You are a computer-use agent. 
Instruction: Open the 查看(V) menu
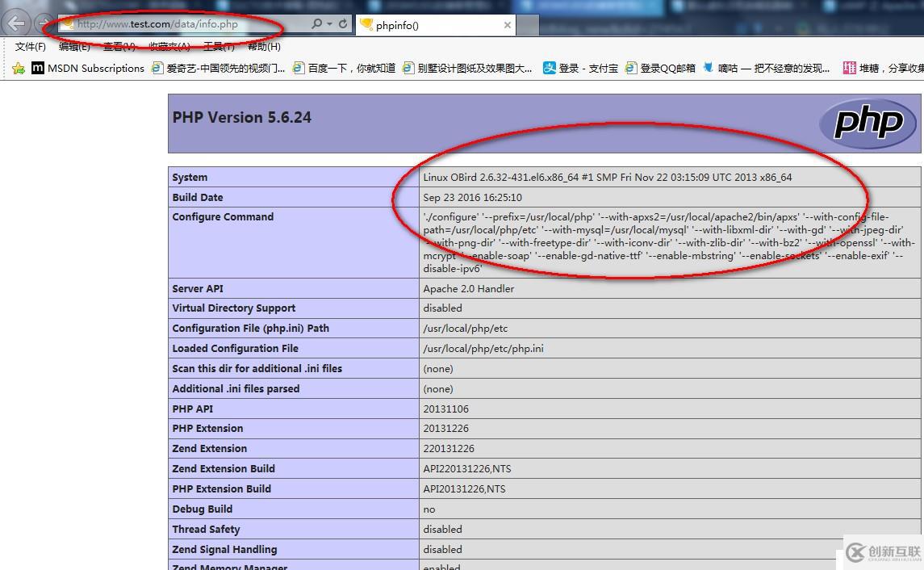point(119,47)
